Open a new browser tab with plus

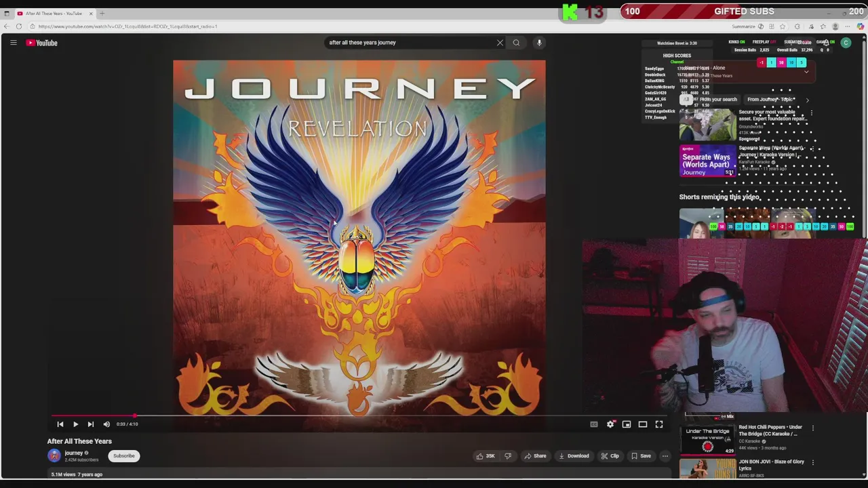[x=102, y=13]
